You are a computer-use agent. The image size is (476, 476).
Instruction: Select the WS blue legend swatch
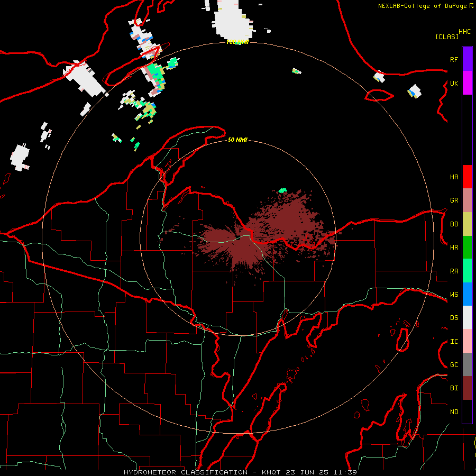[467, 294]
